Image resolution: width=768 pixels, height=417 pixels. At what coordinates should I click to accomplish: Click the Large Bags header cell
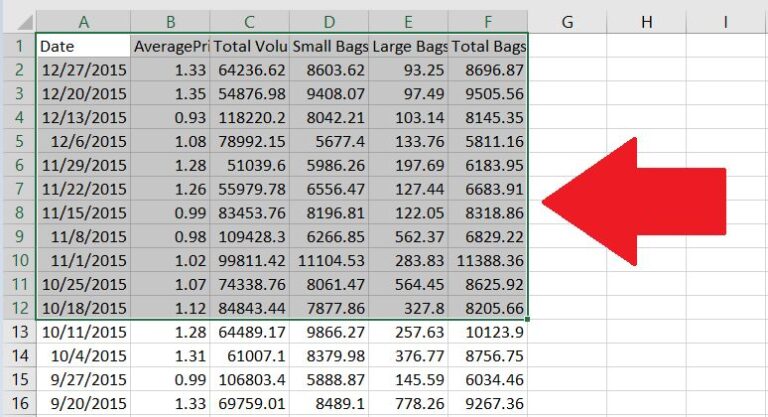point(408,46)
